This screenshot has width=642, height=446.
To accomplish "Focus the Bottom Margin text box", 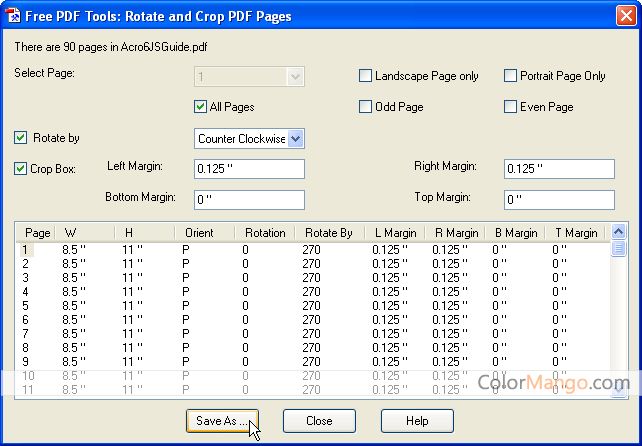I will (249, 199).
